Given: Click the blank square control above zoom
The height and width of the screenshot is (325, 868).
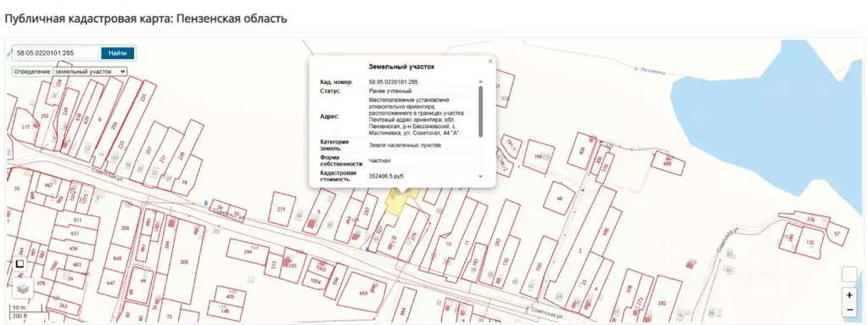Looking at the screenshot, I should [x=849, y=274].
